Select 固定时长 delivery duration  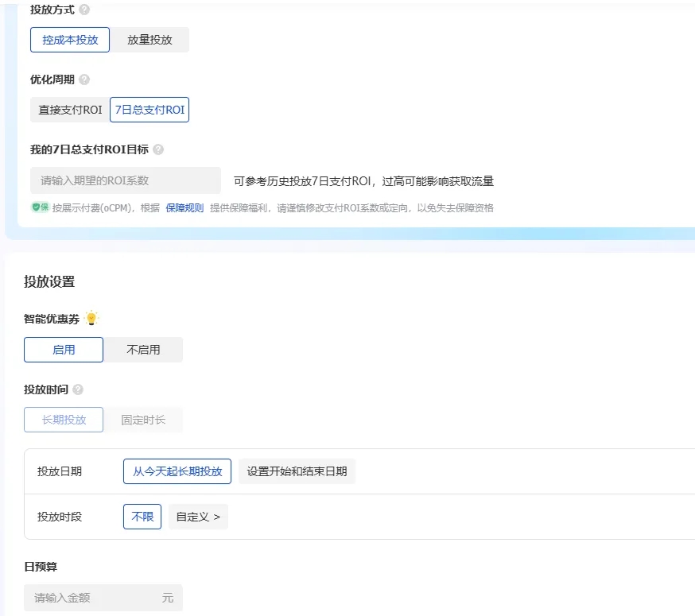143,419
